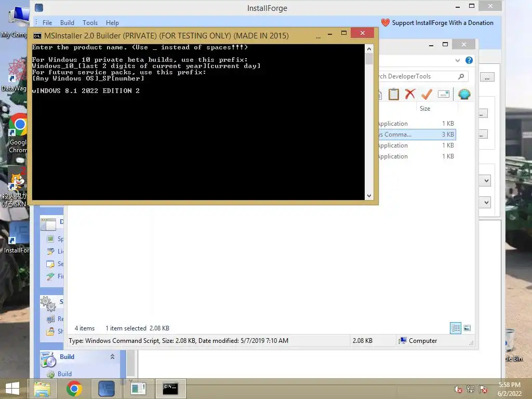
Task: Open the My Computer desktop icon
Action: tap(18, 20)
